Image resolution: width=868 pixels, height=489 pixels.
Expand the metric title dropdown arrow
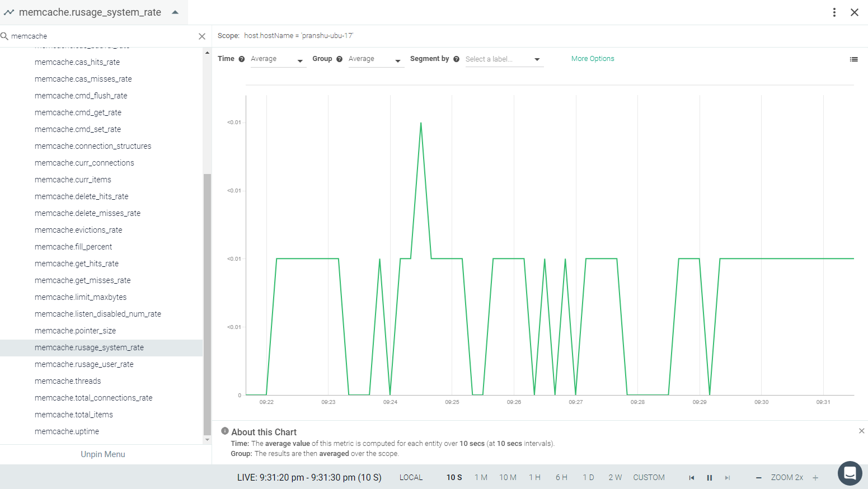[x=175, y=12]
